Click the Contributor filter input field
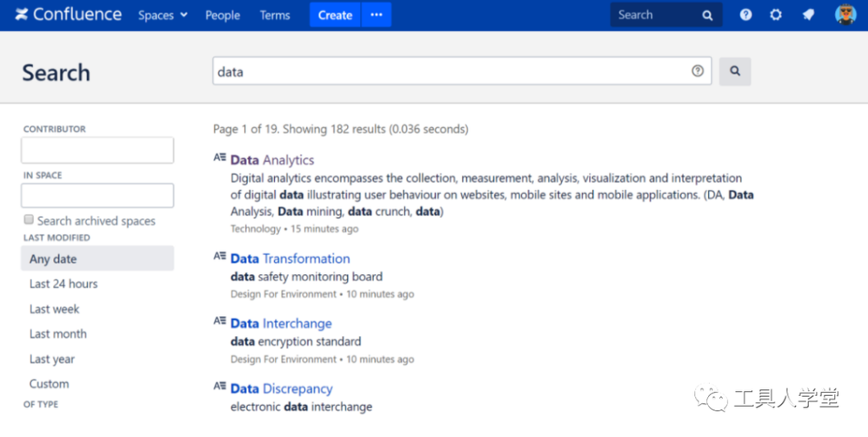This screenshot has width=868, height=437. pyautogui.click(x=97, y=150)
